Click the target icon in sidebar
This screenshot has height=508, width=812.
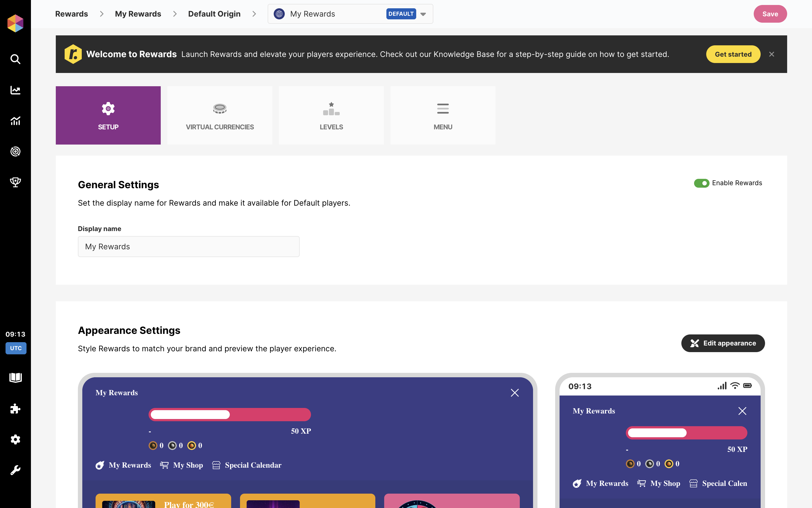pyautogui.click(x=15, y=151)
